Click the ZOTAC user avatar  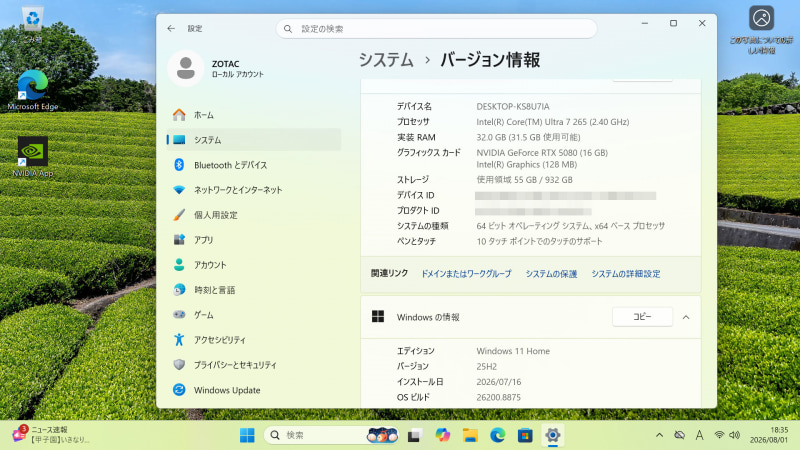coord(186,68)
